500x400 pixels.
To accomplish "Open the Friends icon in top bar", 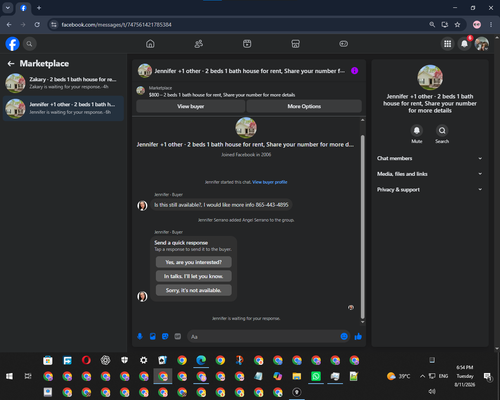I will [x=199, y=44].
